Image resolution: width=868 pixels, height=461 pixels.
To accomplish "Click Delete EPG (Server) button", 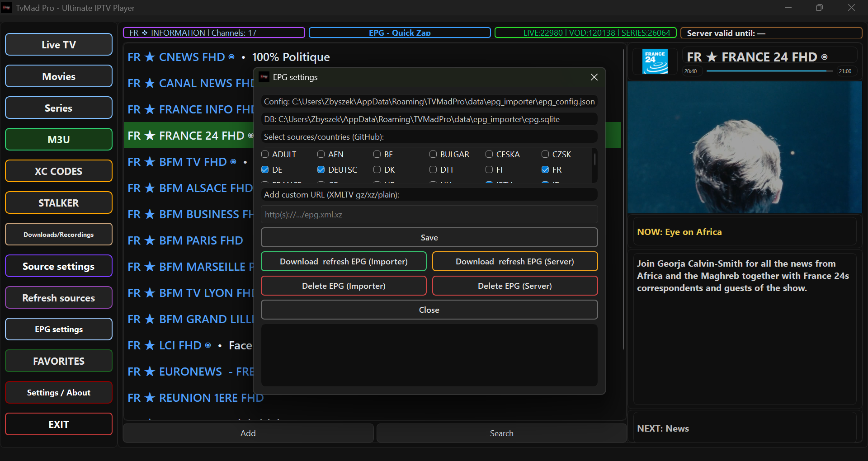I will (x=514, y=286).
